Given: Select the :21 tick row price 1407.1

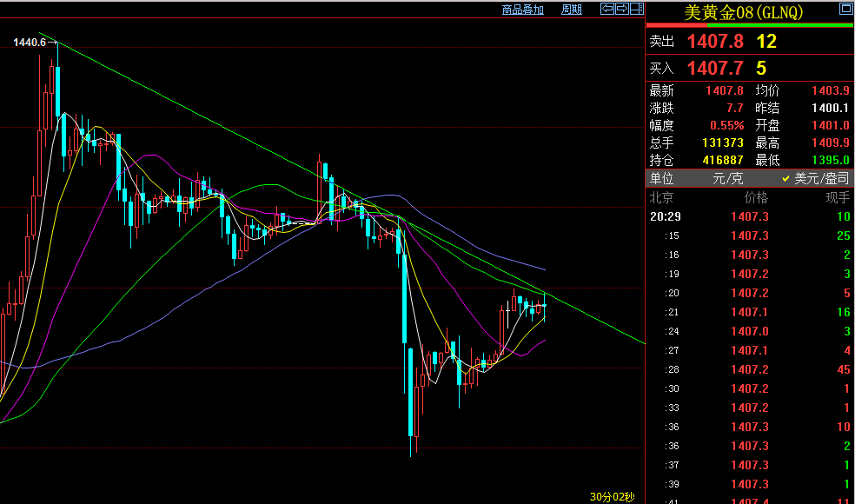Looking at the screenshot, I should click(750, 312).
